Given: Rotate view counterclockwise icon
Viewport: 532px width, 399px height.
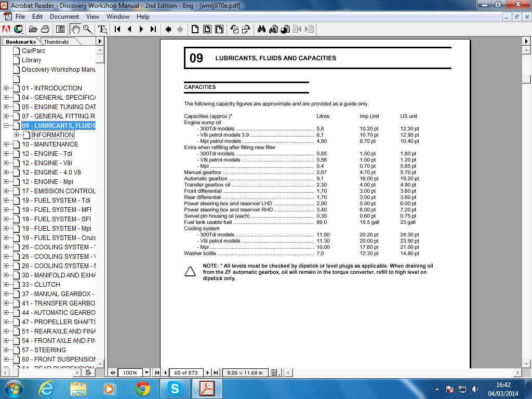Looking at the screenshot, I should point(234,29).
